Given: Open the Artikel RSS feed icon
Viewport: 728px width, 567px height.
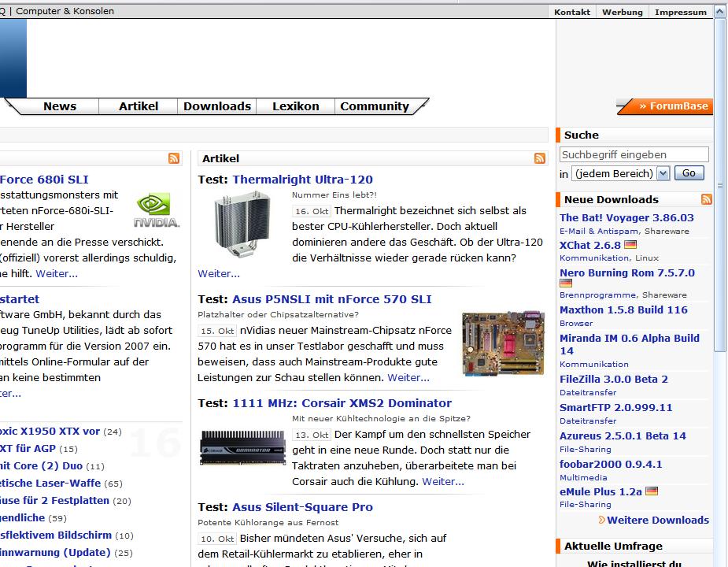Looking at the screenshot, I should coord(539,158).
